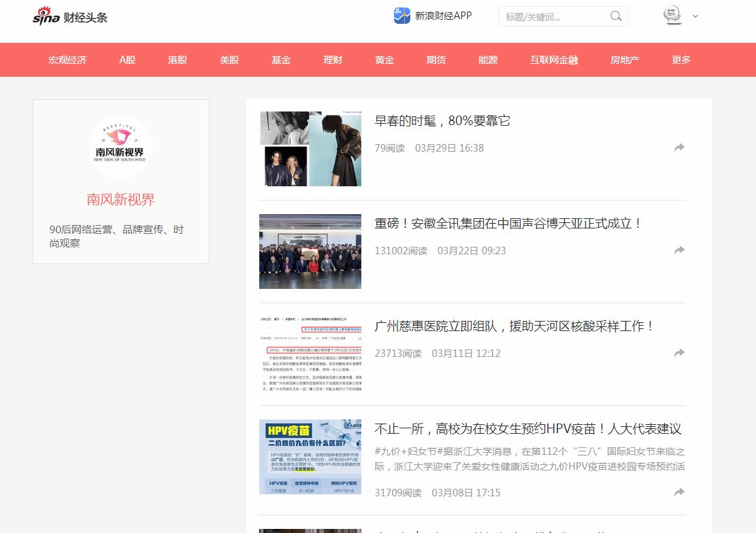Open the 黄金 channel

[384, 60]
